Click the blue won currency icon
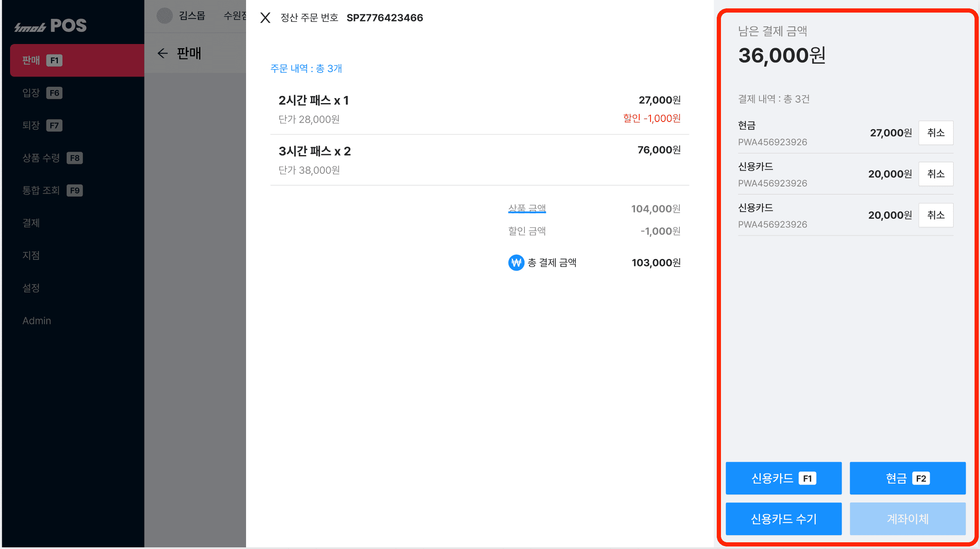The height and width of the screenshot is (549, 980). (x=516, y=263)
